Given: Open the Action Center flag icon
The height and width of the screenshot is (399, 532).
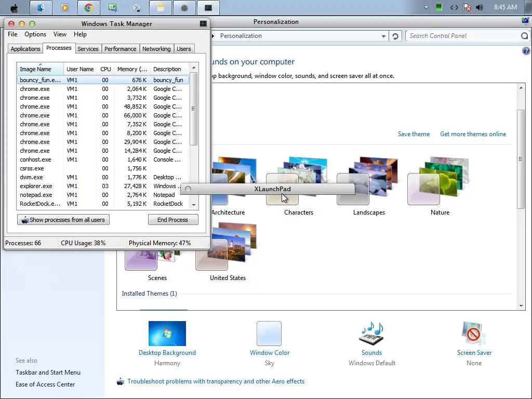Looking at the screenshot, I should pos(467,7).
